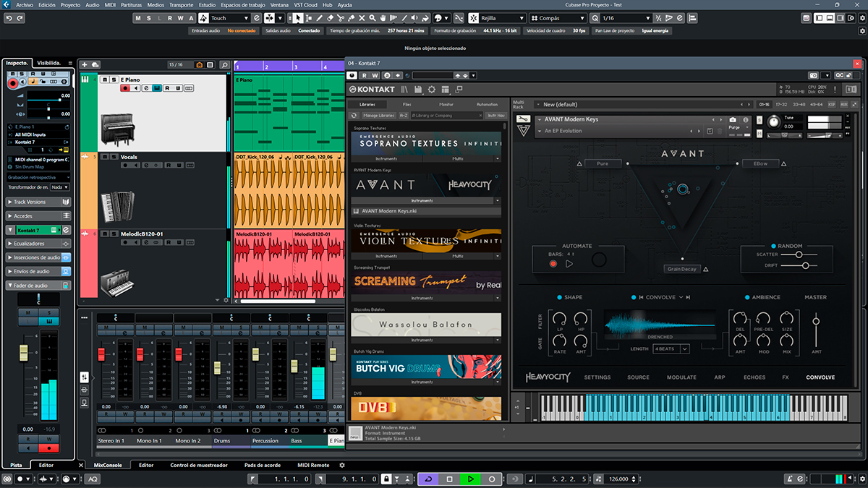Image resolution: width=868 pixels, height=488 pixels.
Task: Select the Draw pencil tool
Action: tap(319, 17)
